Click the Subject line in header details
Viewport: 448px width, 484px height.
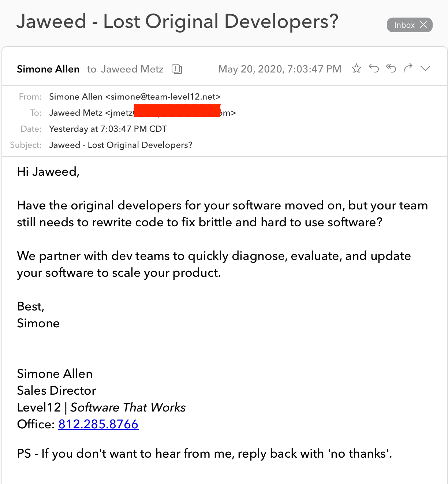[120, 145]
